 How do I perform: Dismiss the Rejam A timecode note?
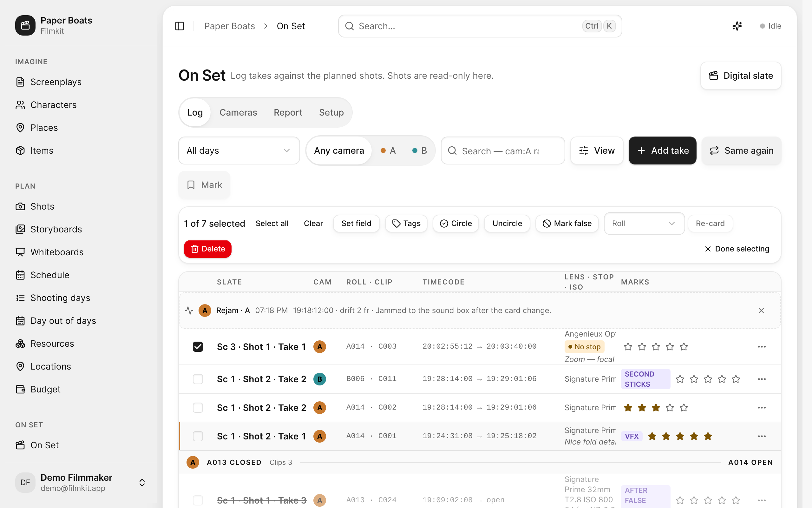pos(761,311)
